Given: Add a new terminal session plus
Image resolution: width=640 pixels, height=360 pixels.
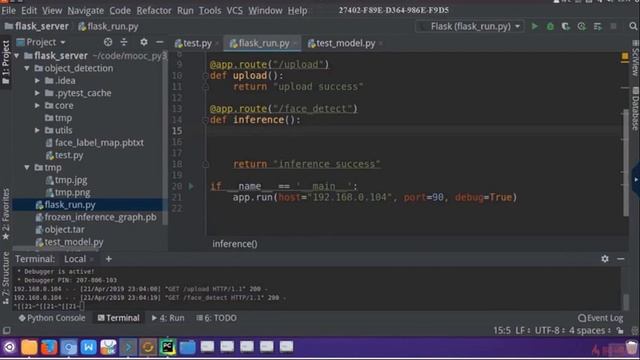Looking at the screenshot, I should click(x=109, y=259).
